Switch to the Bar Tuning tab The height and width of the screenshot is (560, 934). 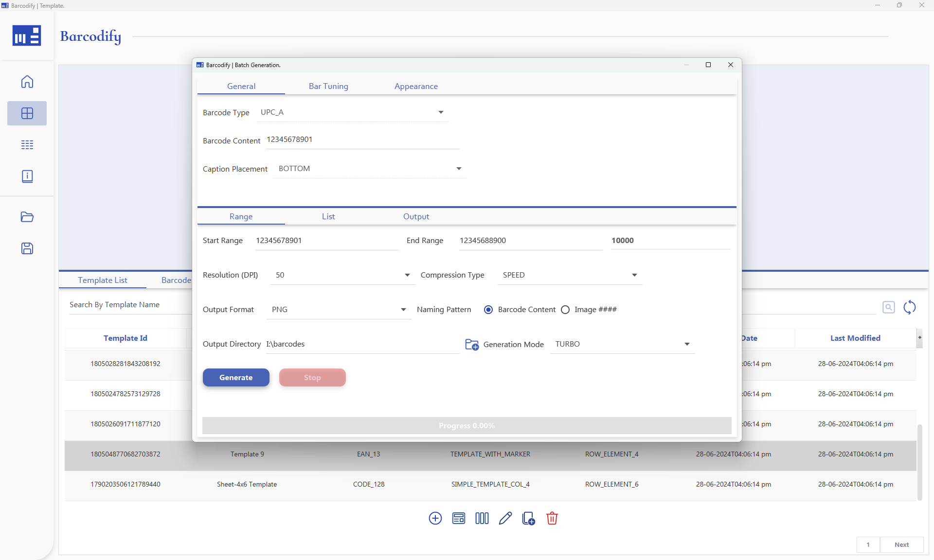(328, 86)
